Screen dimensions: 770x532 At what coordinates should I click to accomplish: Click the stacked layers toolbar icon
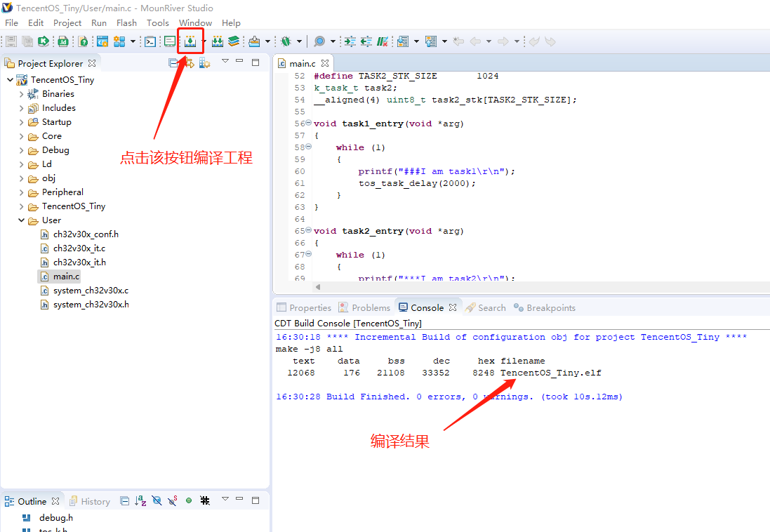pos(234,41)
